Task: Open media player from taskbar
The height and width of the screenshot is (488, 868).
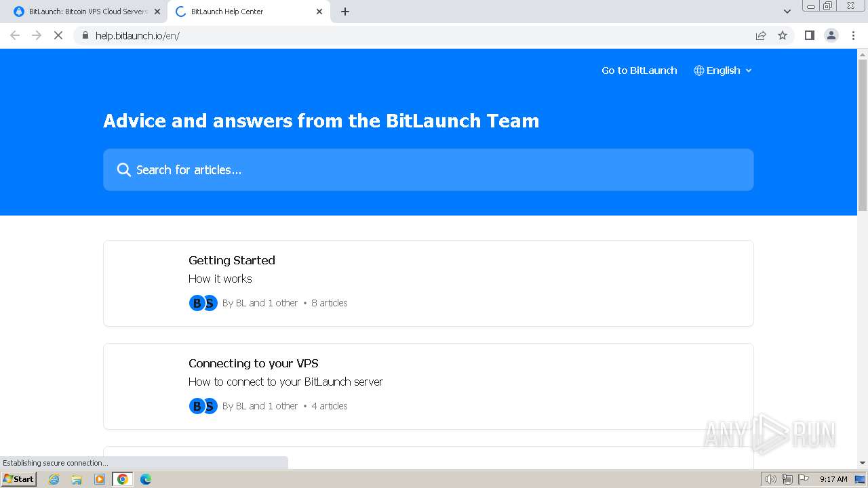Action: coord(100,479)
